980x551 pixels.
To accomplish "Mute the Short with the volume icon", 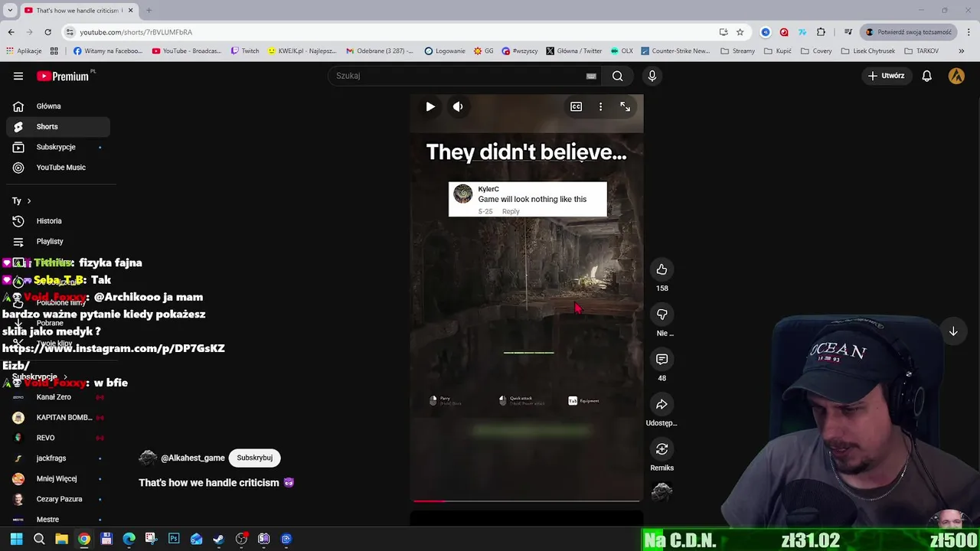I will pos(458,107).
